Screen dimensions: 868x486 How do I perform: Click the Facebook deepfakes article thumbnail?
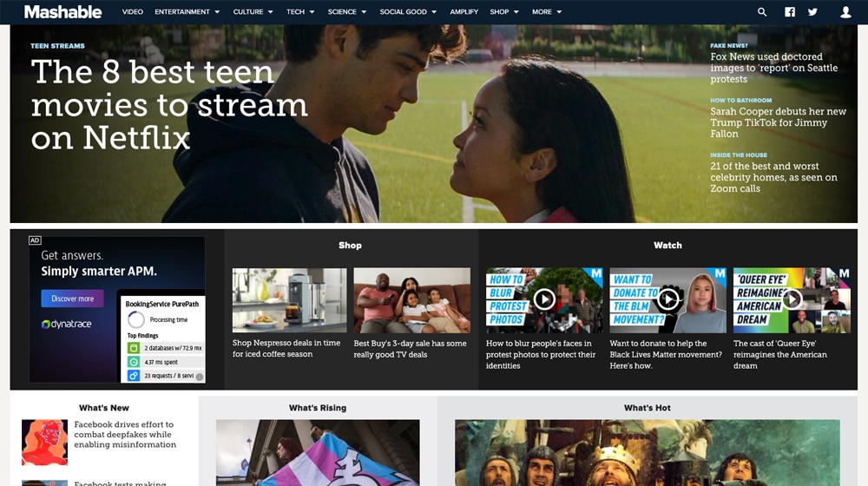click(x=45, y=443)
